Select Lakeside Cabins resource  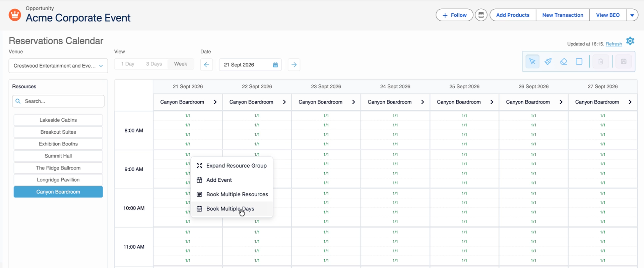pos(58,120)
